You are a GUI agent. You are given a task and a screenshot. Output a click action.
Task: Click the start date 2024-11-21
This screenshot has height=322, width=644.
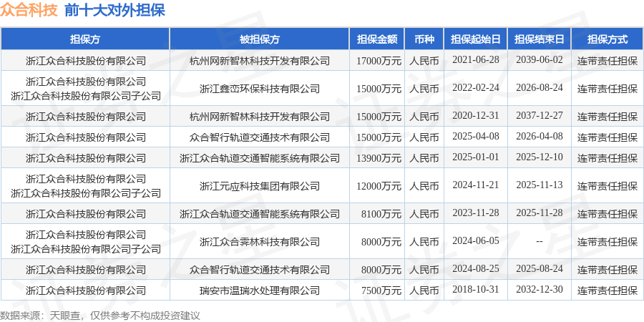coord(476,185)
